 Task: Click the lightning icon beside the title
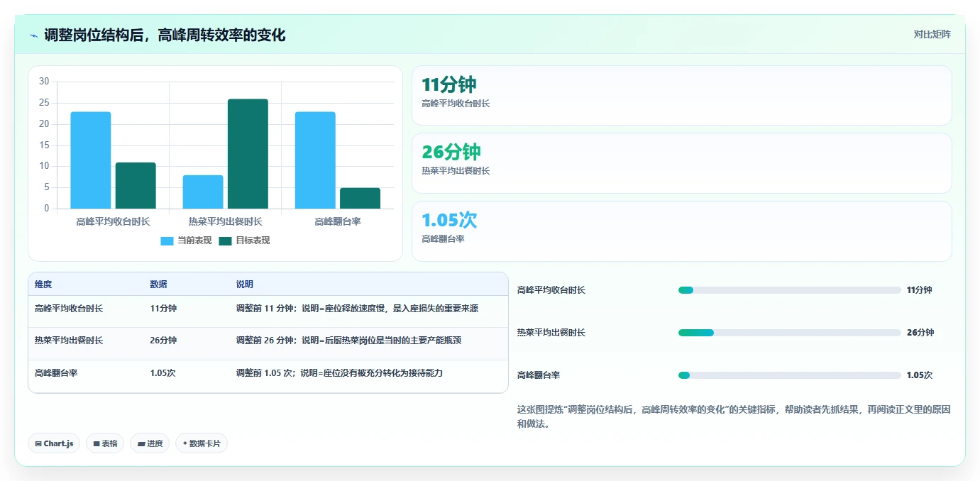pos(34,35)
